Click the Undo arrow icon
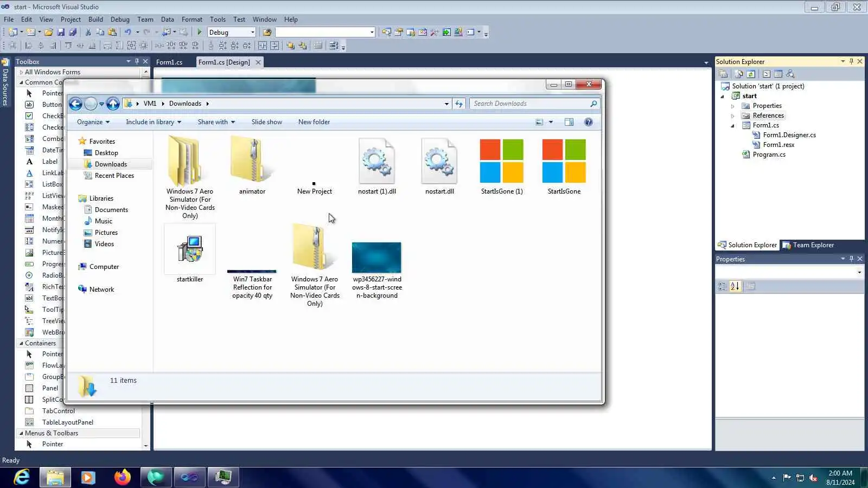Viewport: 868px width, 488px height. (127, 33)
